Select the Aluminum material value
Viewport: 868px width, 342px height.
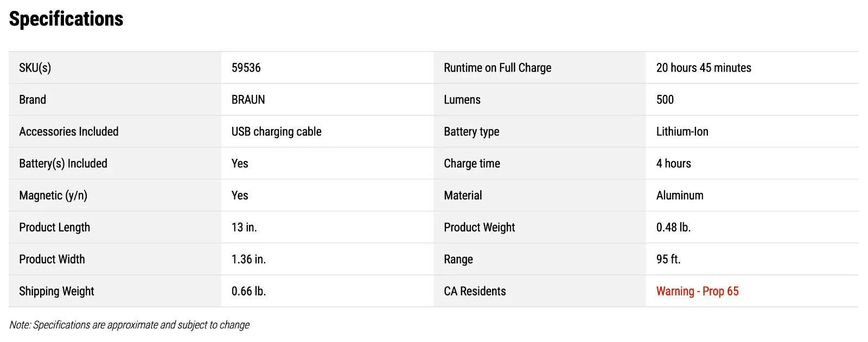pyautogui.click(x=679, y=196)
